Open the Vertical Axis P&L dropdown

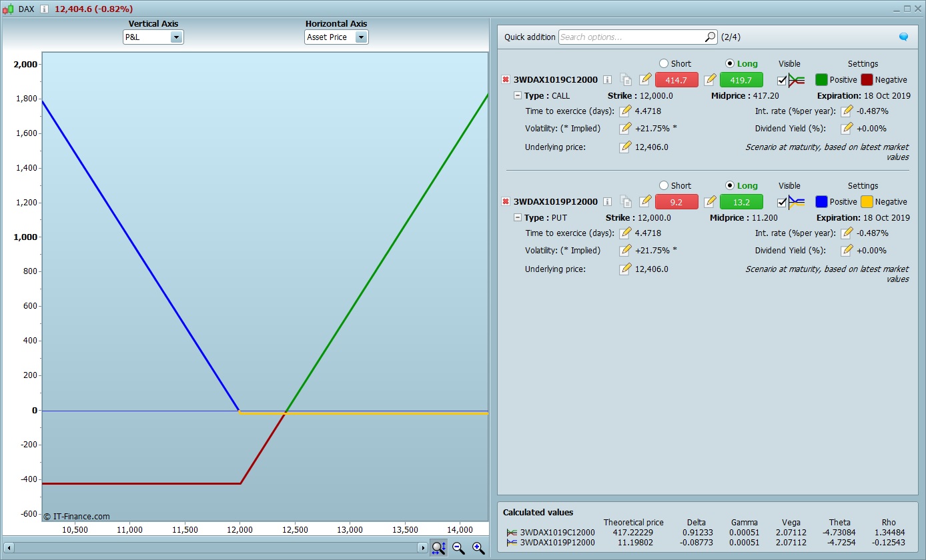click(153, 37)
